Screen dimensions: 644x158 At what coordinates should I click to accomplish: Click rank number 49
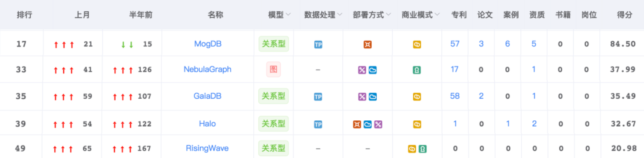tap(20, 148)
